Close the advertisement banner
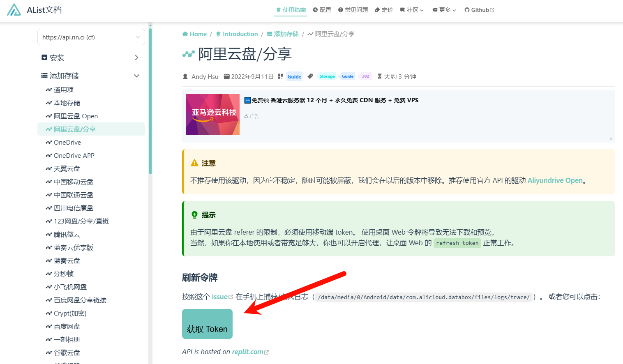This screenshot has width=623, height=364. (611, 139)
